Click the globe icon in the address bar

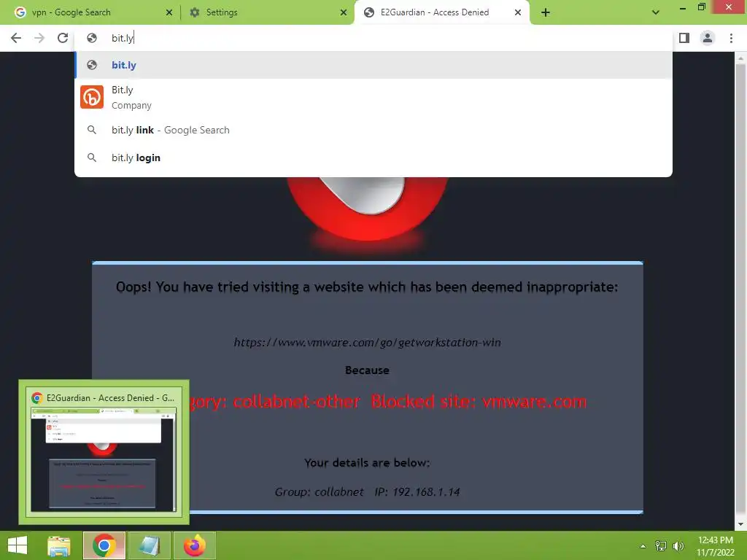(92, 38)
